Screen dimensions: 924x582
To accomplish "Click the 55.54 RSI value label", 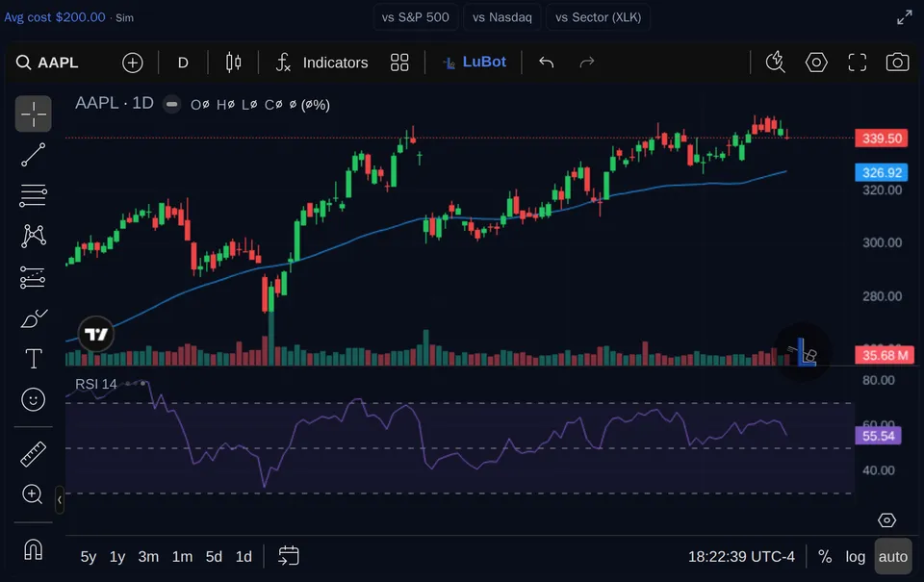I will (x=878, y=436).
